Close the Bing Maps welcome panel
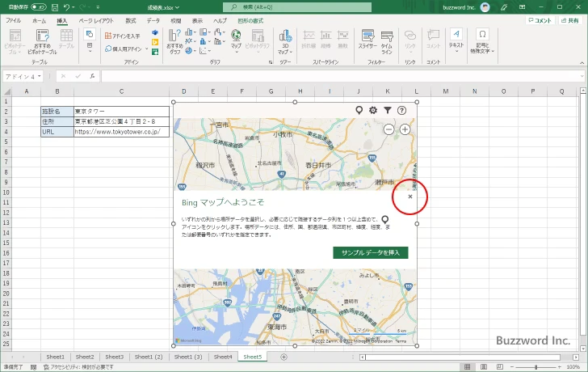 [409, 197]
